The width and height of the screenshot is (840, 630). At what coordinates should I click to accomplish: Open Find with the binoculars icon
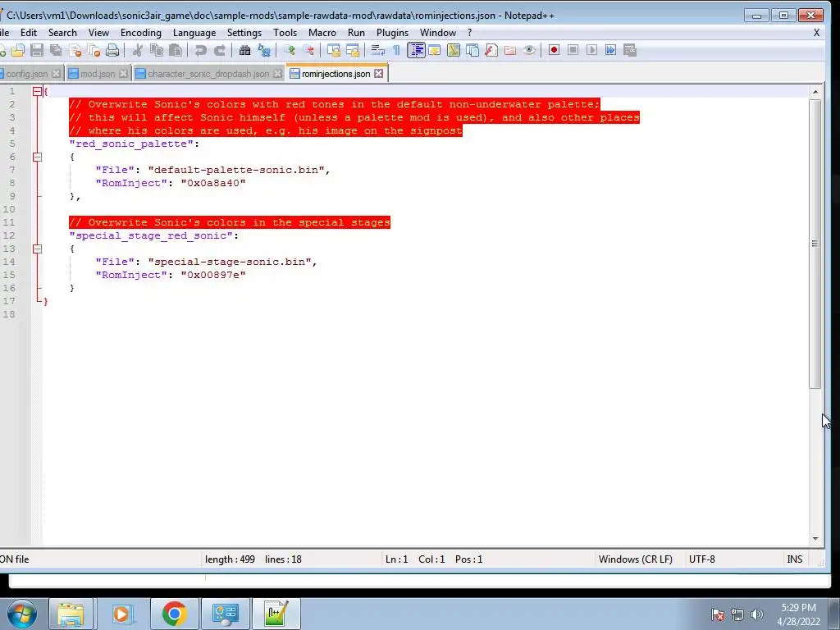point(244,50)
